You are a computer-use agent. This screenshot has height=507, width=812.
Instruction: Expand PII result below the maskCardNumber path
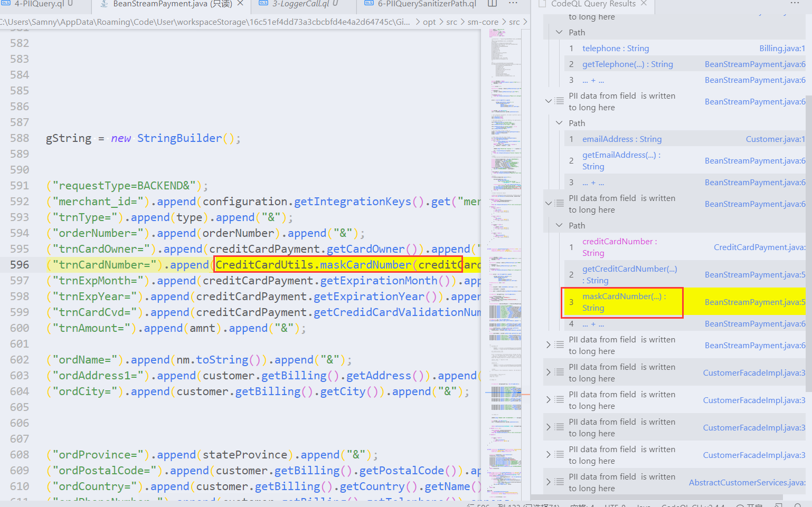point(548,345)
